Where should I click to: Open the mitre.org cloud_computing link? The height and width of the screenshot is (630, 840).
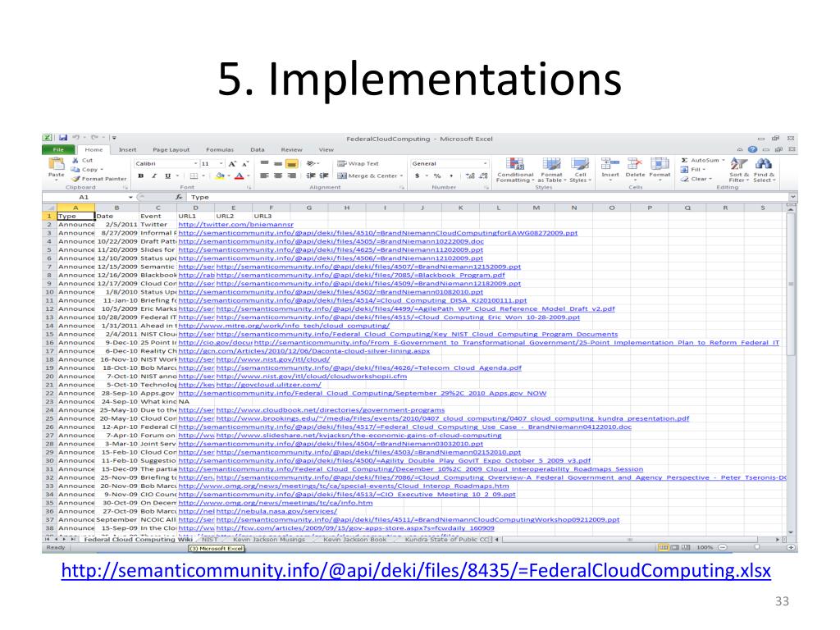click(284, 325)
